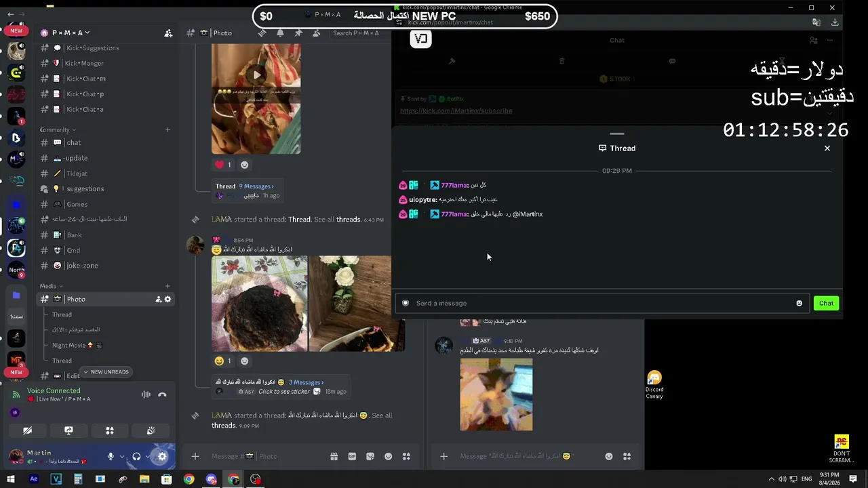Collapse the Community category
The width and height of the screenshot is (868, 488).
(58, 129)
